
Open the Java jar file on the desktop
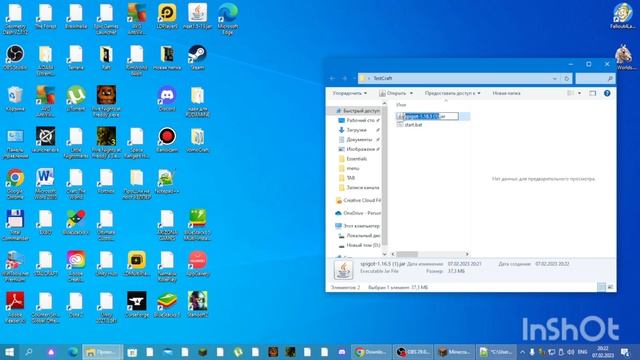197,16
